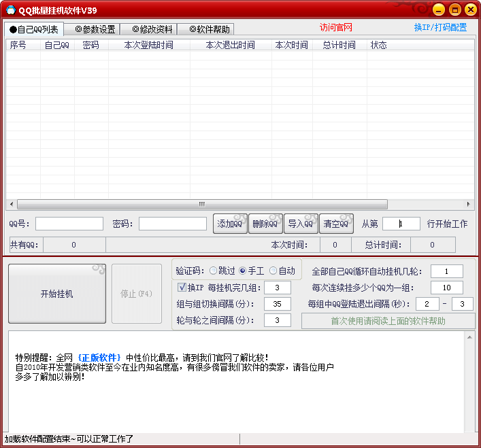The width and height of the screenshot is (481, 448).
Task: Select 手工 captcha radio option
Action: (252, 271)
